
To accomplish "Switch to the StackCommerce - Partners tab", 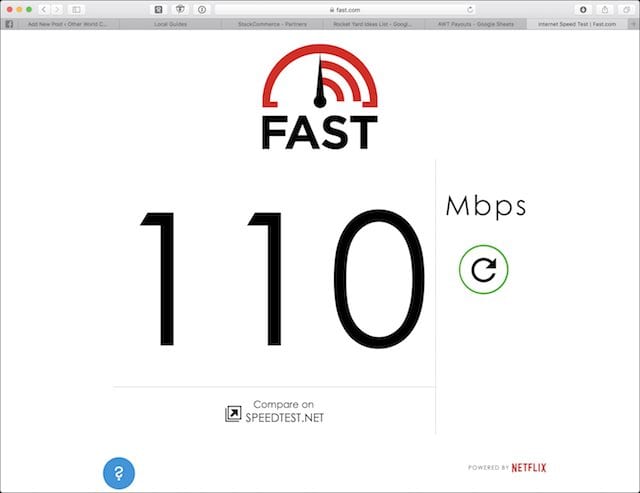I will [272, 24].
